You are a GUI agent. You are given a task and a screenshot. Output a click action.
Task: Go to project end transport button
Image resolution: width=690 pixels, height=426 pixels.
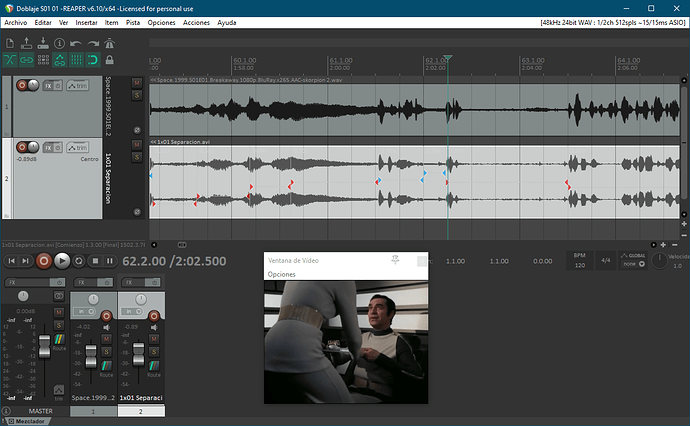coord(26,261)
